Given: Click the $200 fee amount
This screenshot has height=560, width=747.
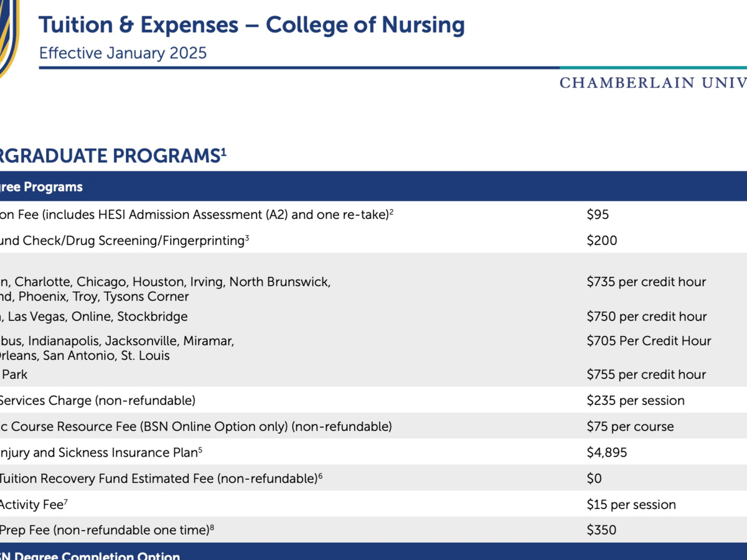Looking at the screenshot, I should (x=602, y=241).
